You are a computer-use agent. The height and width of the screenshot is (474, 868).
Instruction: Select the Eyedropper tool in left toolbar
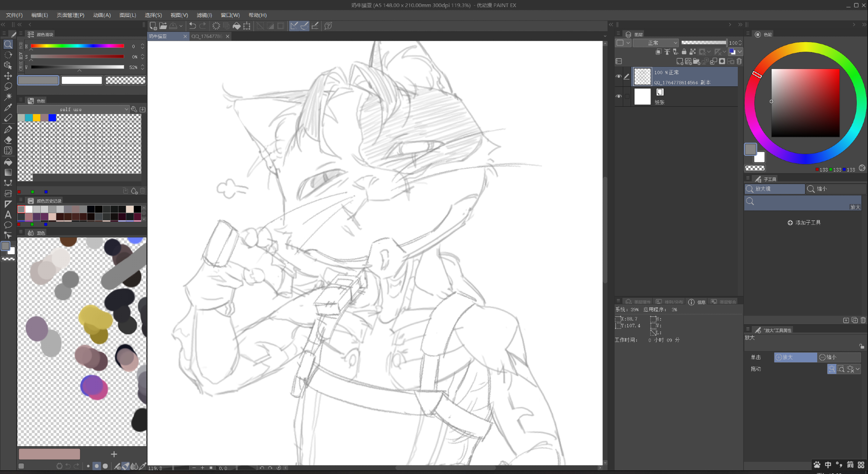[x=8, y=108]
